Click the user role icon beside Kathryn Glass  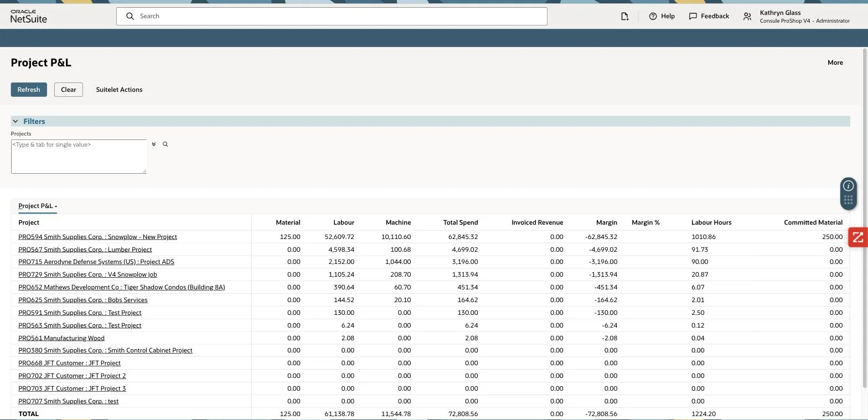(747, 17)
